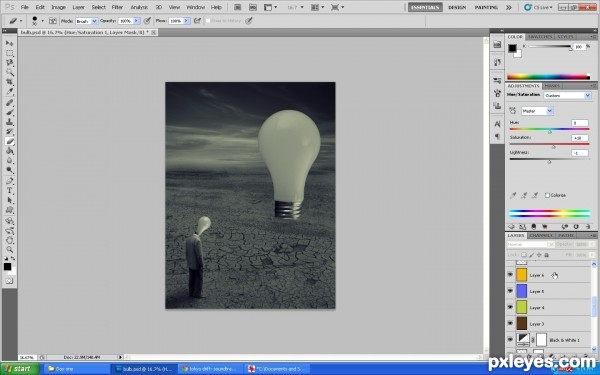The image size is (600, 375).
Task: Select the Crop tool
Action: pos(10,82)
